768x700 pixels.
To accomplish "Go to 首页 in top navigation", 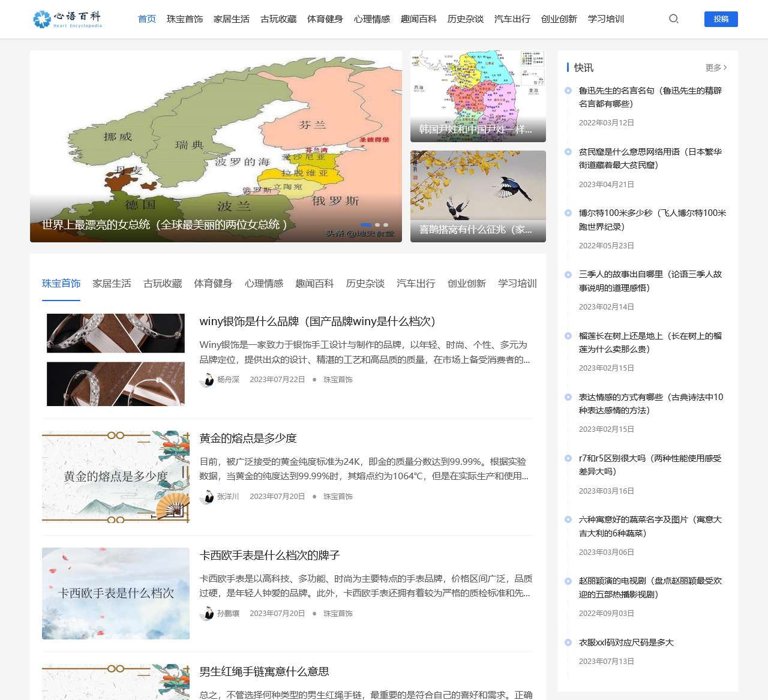I will [147, 19].
